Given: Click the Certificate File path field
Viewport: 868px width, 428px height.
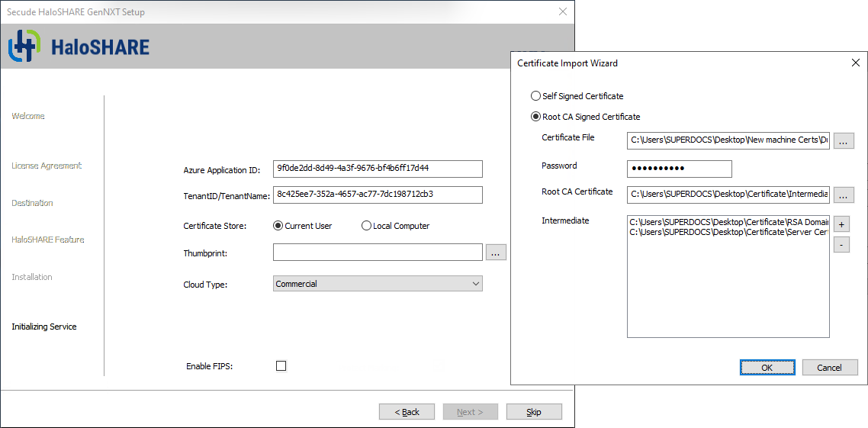Looking at the screenshot, I should 728,141.
